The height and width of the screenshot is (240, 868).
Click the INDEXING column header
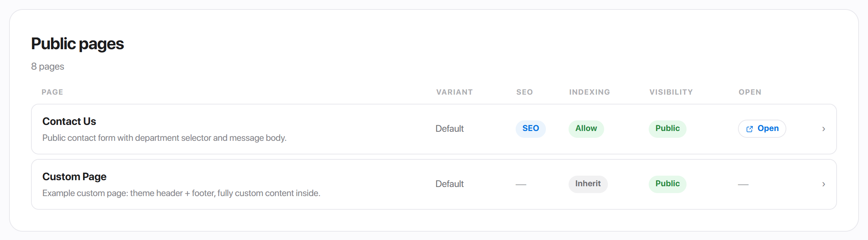pos(589,92)
